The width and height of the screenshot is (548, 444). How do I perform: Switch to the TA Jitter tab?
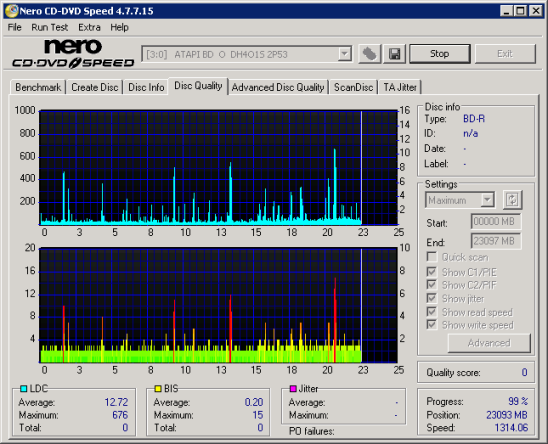(x=400, y=87)
